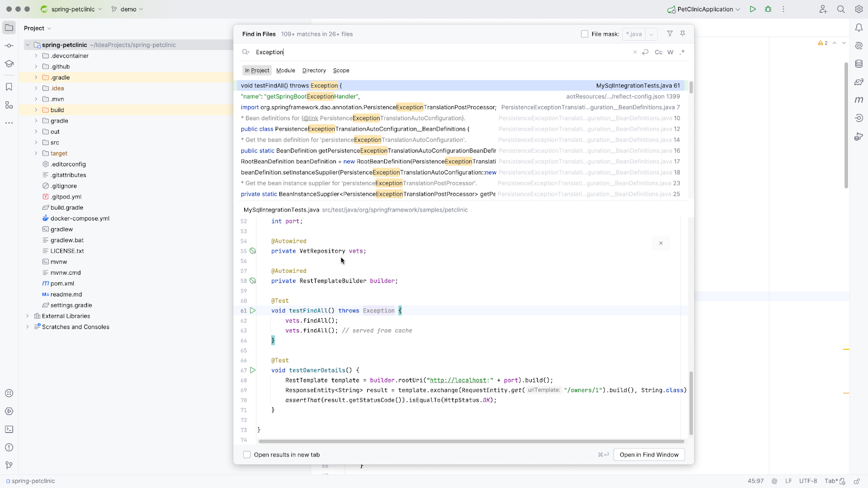
Task: Toggle Match Case option Cc
Action: (x=659, y=52)
